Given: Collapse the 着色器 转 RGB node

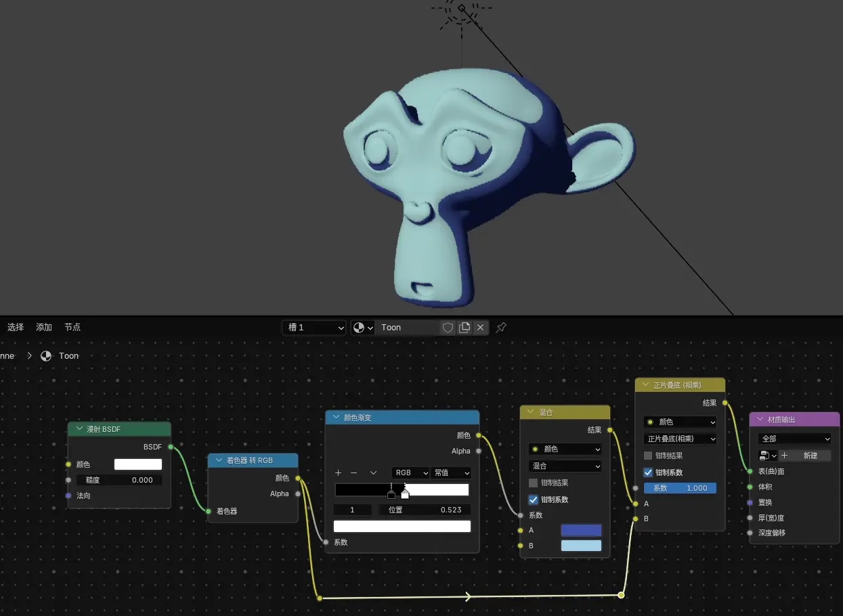Looking at the screenshot, I should tap(219, 460).
